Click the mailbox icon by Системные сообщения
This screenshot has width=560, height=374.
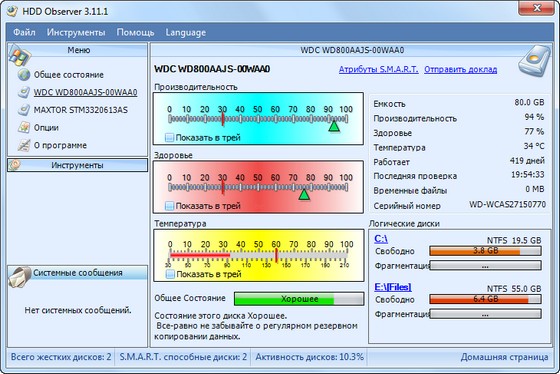[x=20, y=277]
